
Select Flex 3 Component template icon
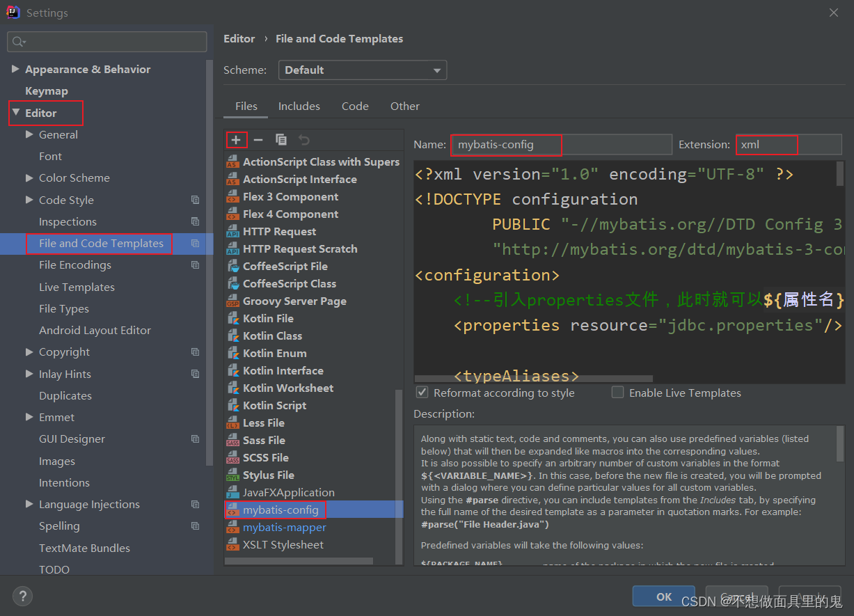(x=232, y=197)
